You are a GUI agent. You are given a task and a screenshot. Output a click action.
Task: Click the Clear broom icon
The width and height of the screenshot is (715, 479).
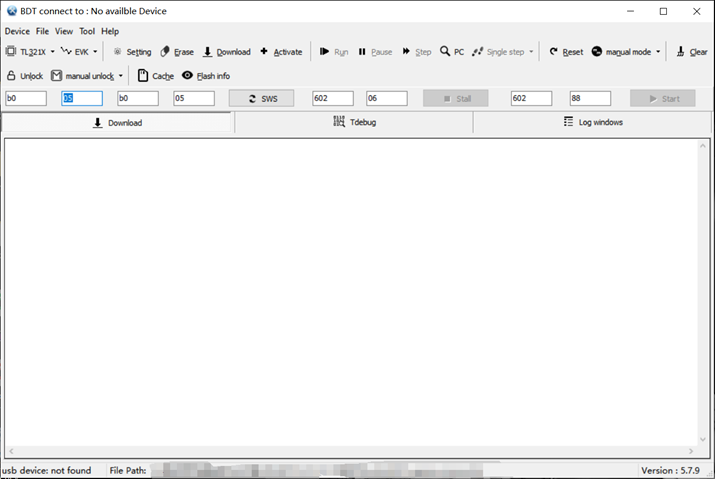point(680,52)
